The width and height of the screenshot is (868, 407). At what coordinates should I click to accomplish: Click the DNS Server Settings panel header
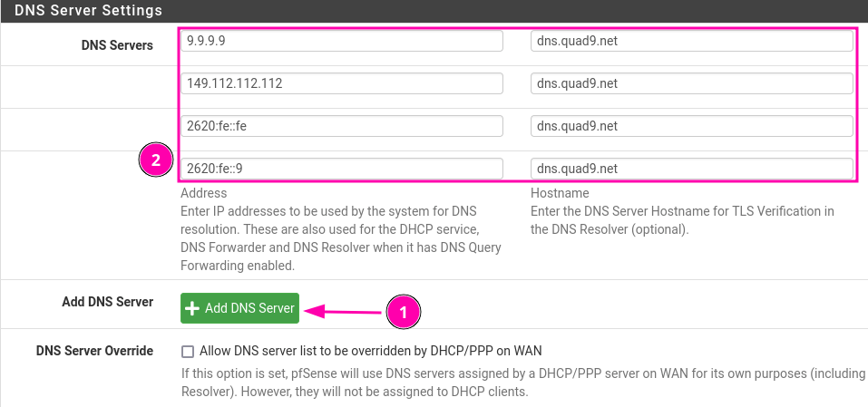89,11
